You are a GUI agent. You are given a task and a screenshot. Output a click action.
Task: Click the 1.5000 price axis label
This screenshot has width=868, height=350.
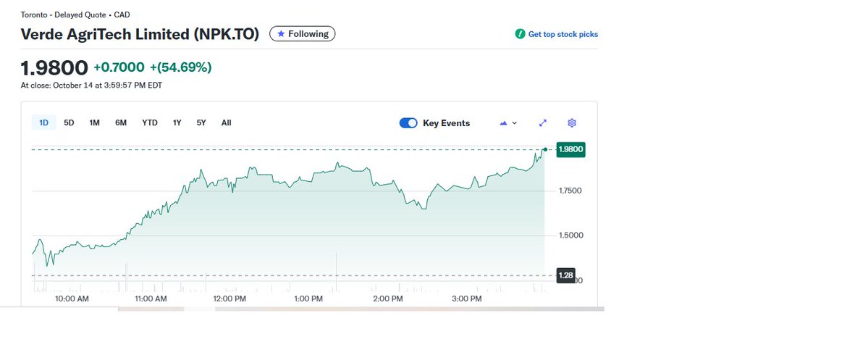tap(570, 236)
